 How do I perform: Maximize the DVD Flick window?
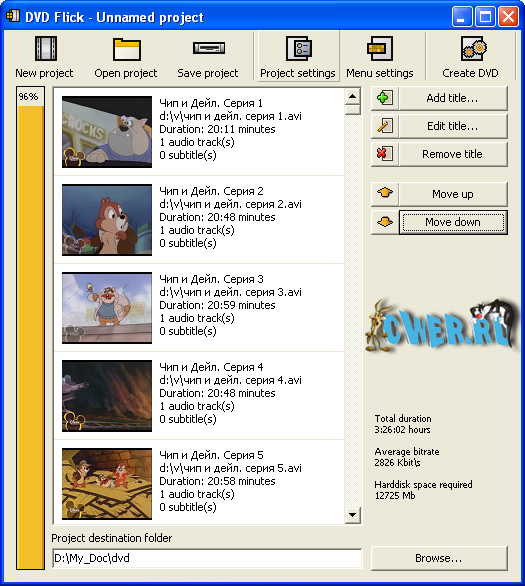pyautogui.click(x=485, y=16)
